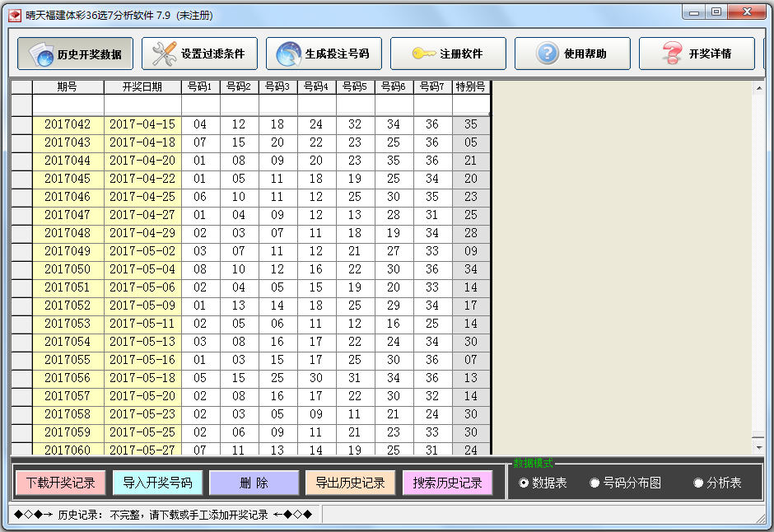774x532 pixels.
Task: Click the 号码1 column header
Action: click(200, 86)
